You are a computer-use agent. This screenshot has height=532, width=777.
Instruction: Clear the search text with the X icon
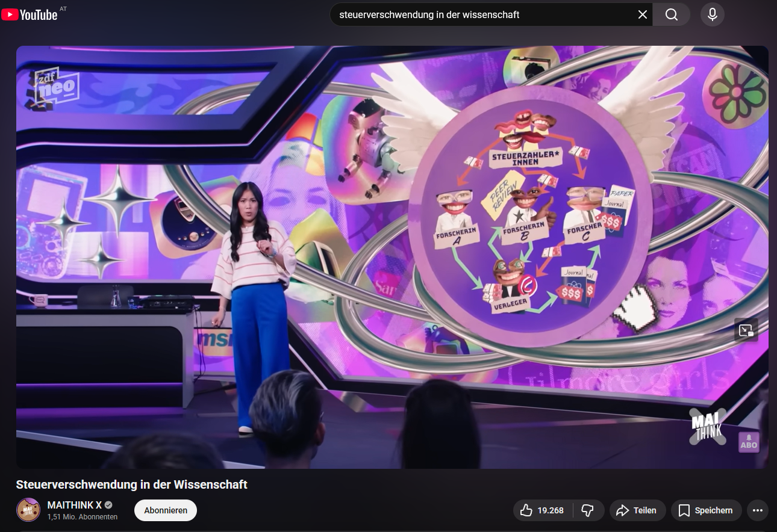pos(642,14)
